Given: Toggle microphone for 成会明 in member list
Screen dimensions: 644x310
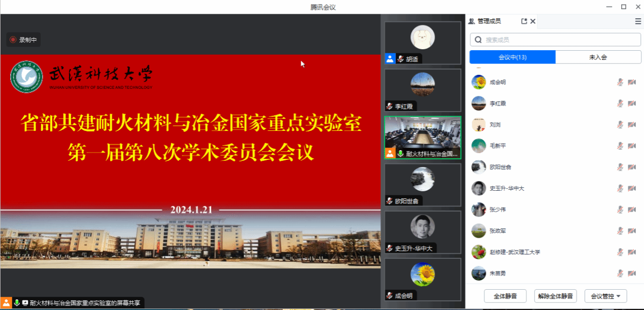Looking at the screenshot, I should click(620, 82).
